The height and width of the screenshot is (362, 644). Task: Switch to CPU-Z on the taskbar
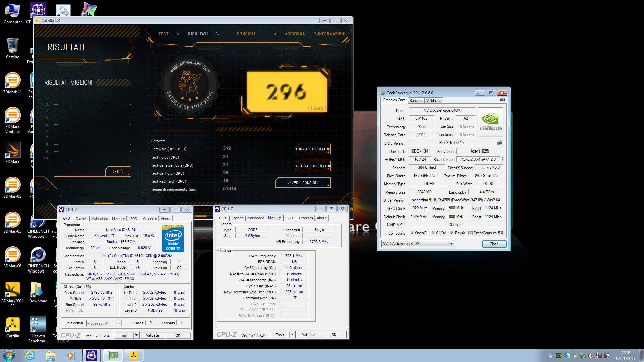pos(91,355)
